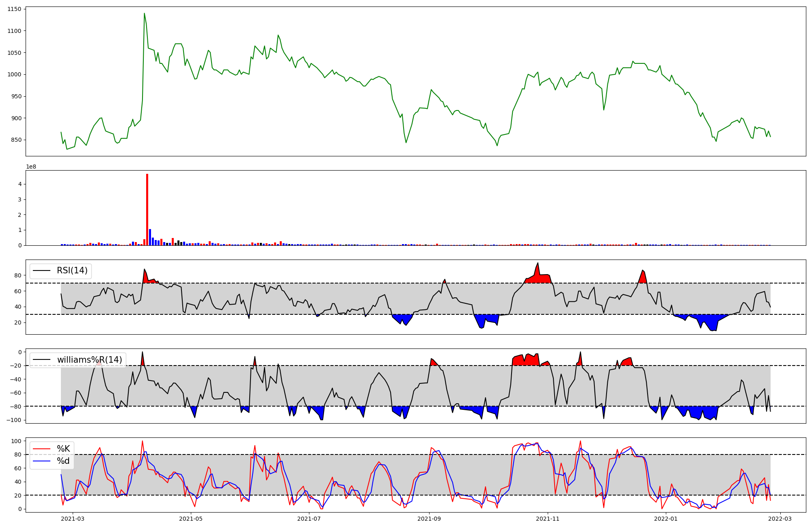This screenshot has height=528, width=812.
Task: Click the %d legend entry
Action: (x=63, y=461)
